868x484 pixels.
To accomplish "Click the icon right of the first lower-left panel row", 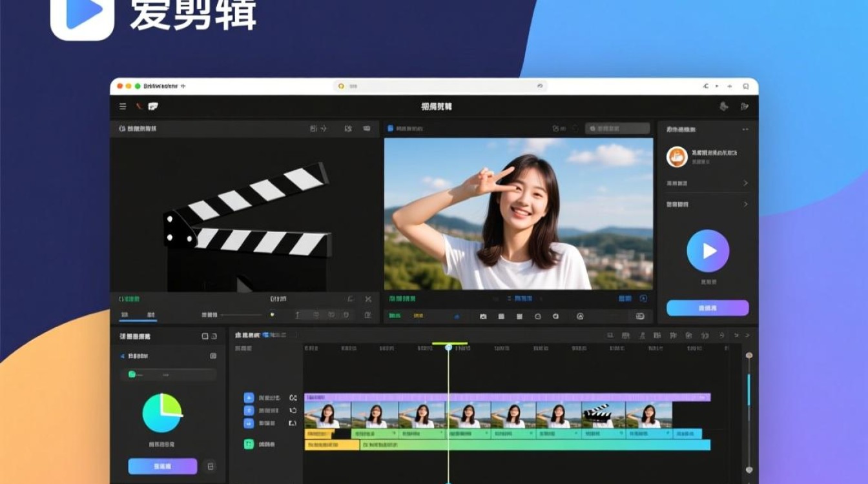I will coord(213,356).
